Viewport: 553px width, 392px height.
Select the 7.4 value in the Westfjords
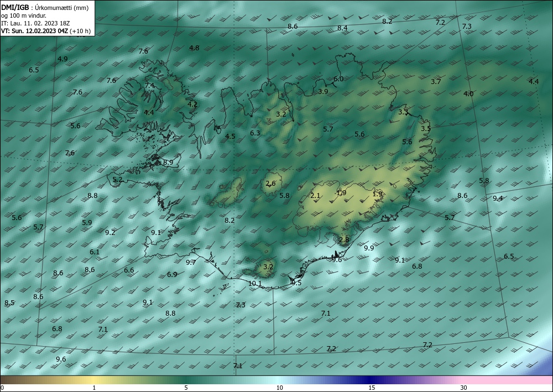(149, 85)
